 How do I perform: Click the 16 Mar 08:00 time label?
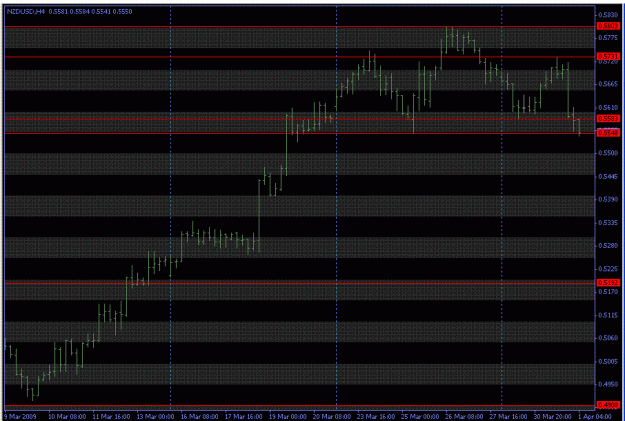click(x=199, y=417)
